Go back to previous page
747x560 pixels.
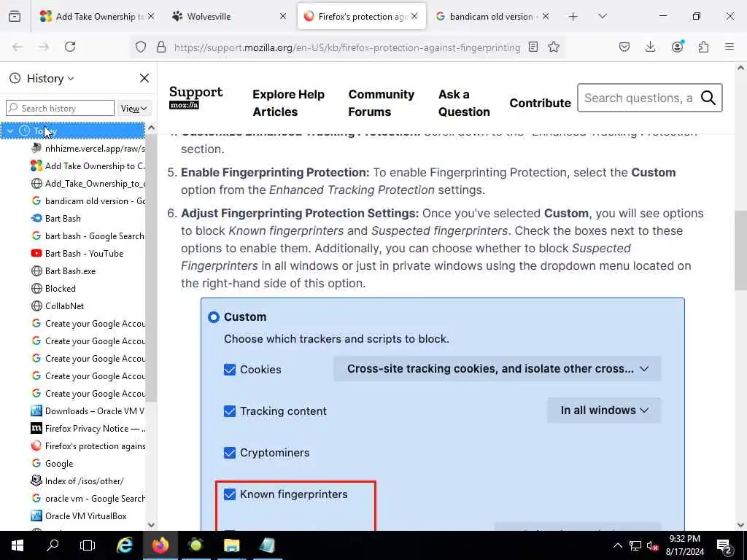point(18,47)
